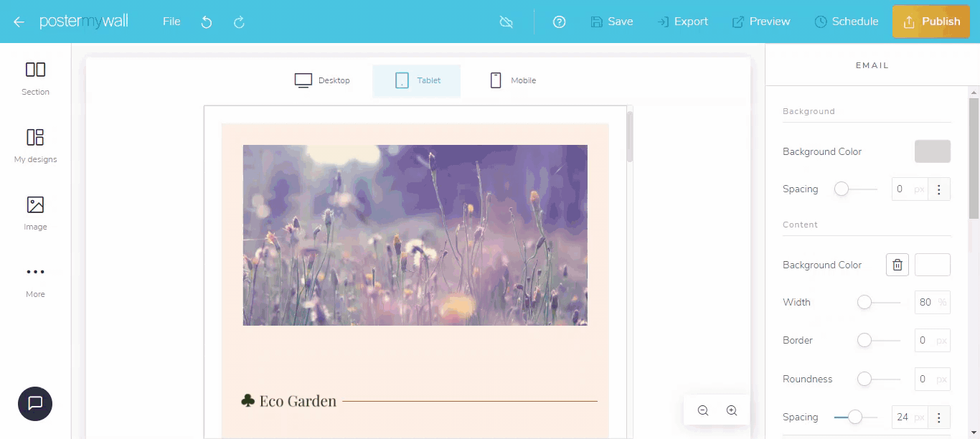Open the Section panel in sidebar
This screenshot has height=439, width=980.
tap(35, 77)
